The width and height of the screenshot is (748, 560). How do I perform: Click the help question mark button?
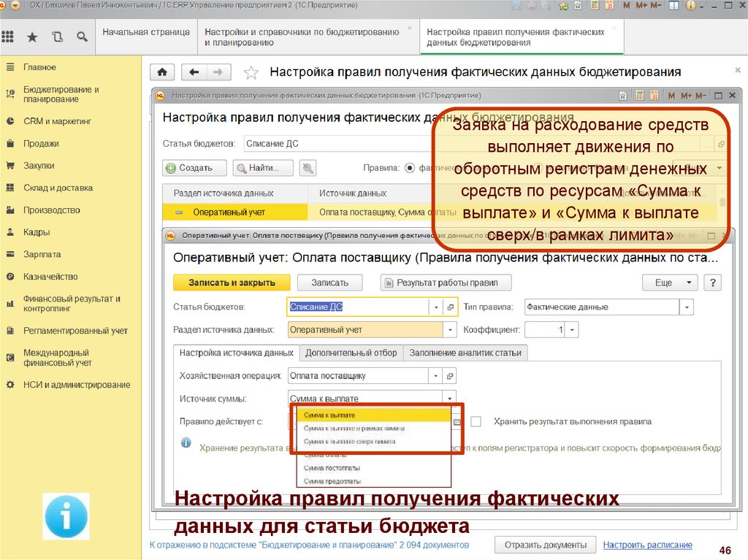(711, 283)
